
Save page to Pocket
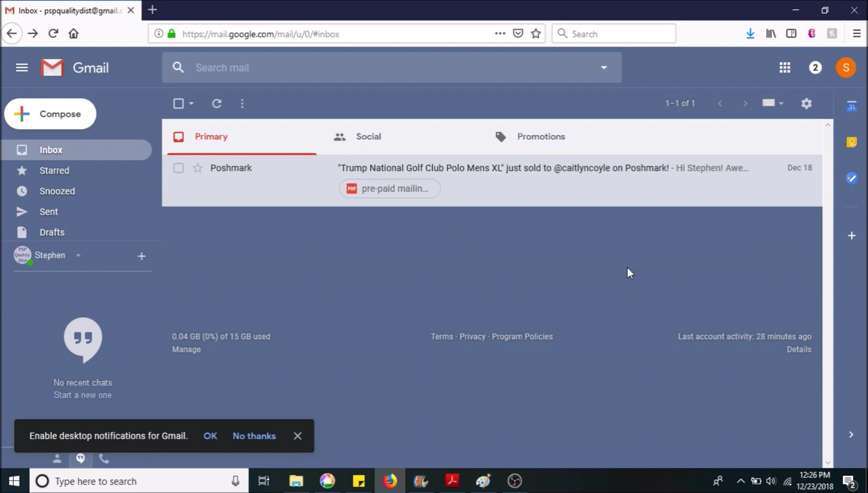518,33
